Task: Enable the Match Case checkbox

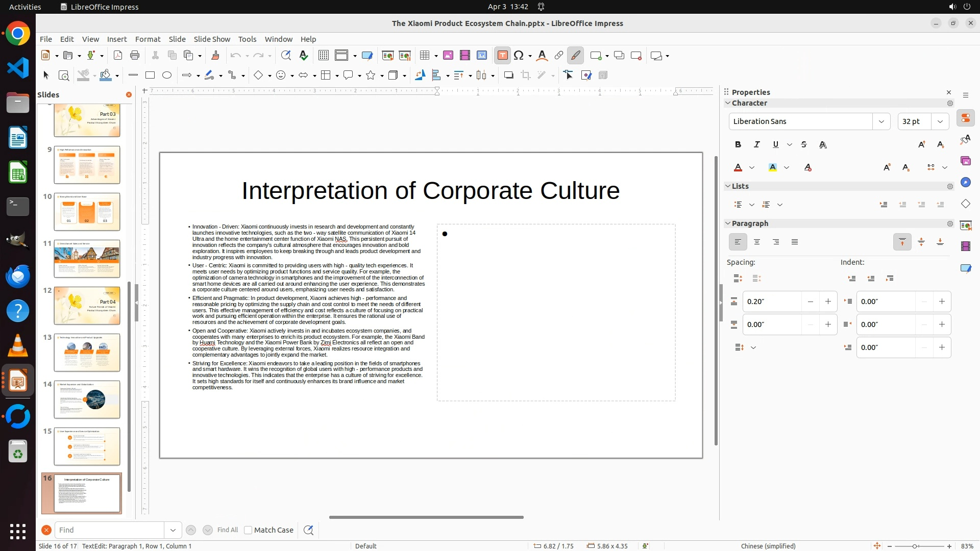Action: pos(248,530)
